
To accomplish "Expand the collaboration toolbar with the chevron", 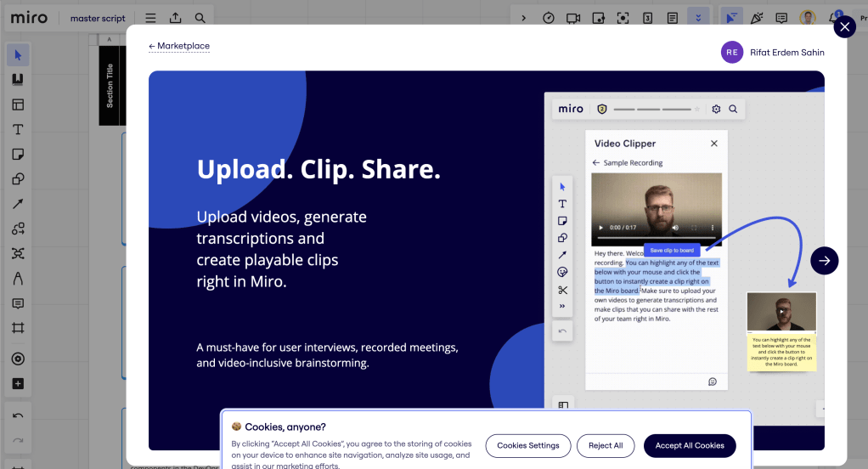I will pyautogui.click(x=524, y=19).
